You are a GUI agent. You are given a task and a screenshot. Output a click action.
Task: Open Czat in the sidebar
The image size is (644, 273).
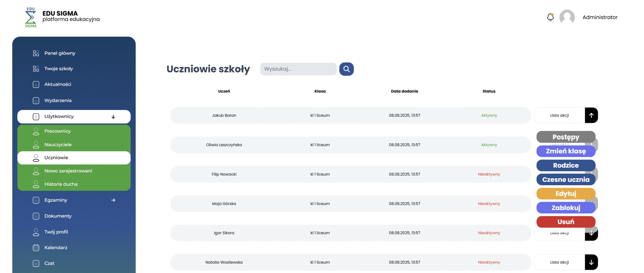(49, 263)
